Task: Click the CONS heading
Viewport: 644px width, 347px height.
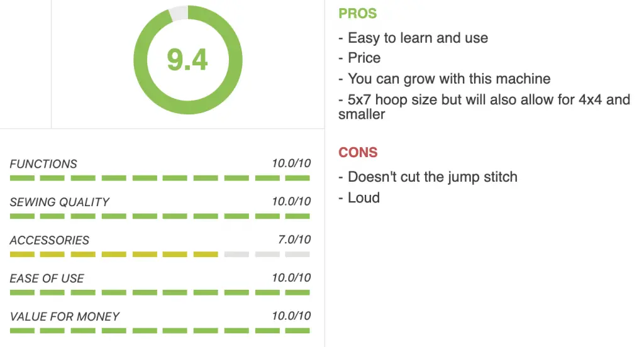Action: pos(358,152)
